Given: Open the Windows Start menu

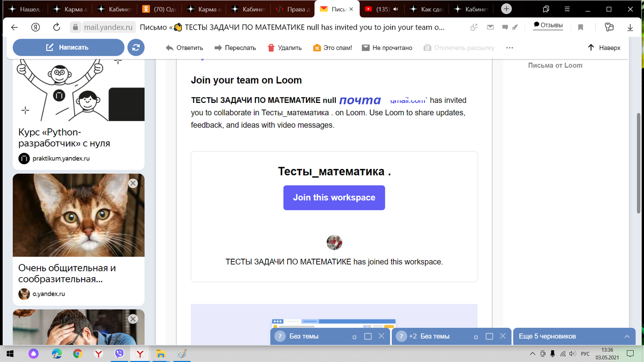Looking at the screenshot, I should tap(10, 353).
